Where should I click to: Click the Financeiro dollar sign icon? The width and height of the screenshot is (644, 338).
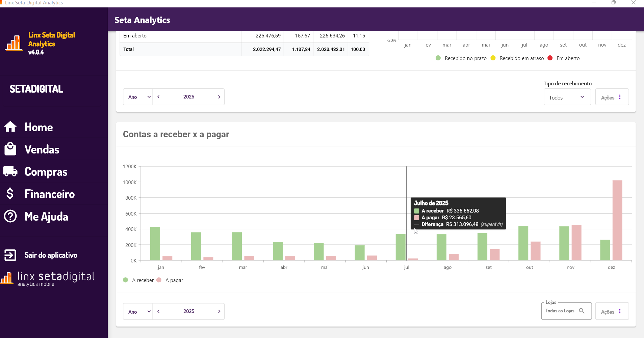[10, 194]
